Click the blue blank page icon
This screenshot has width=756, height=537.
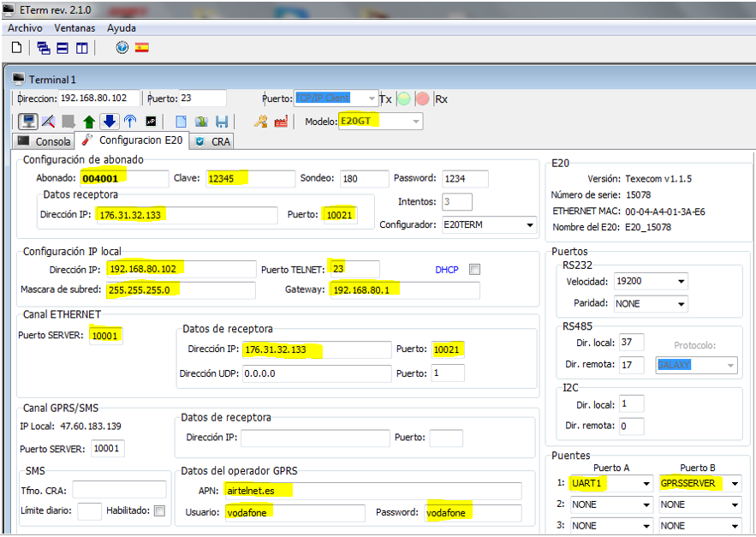(x=181, y=121)
